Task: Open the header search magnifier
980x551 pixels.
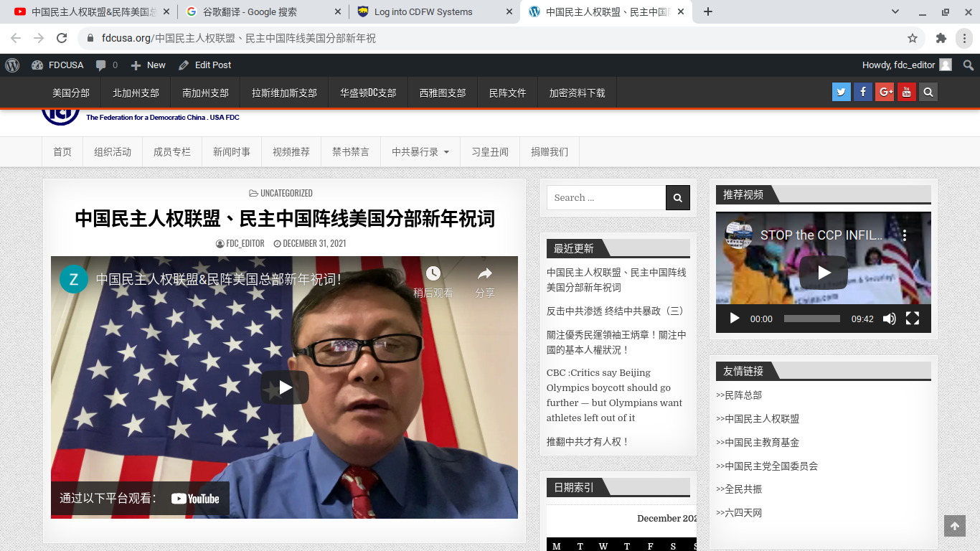Action: (x=928, y=92)
